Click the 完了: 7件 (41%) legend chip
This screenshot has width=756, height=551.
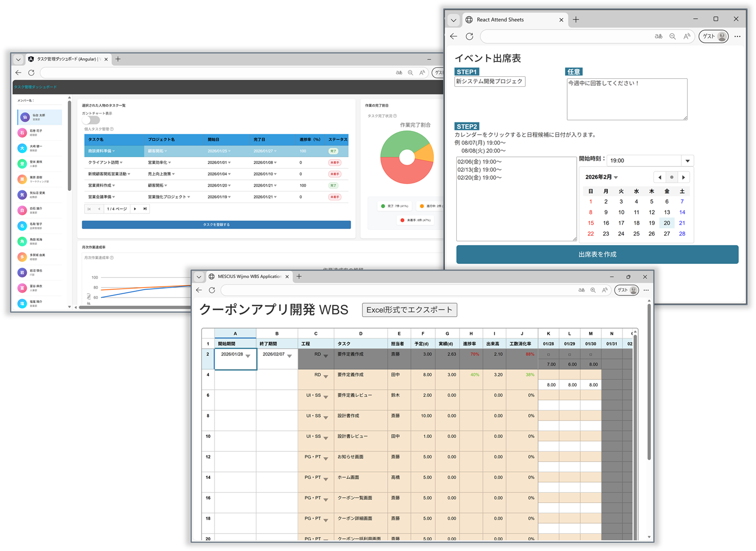coord(394,206)
